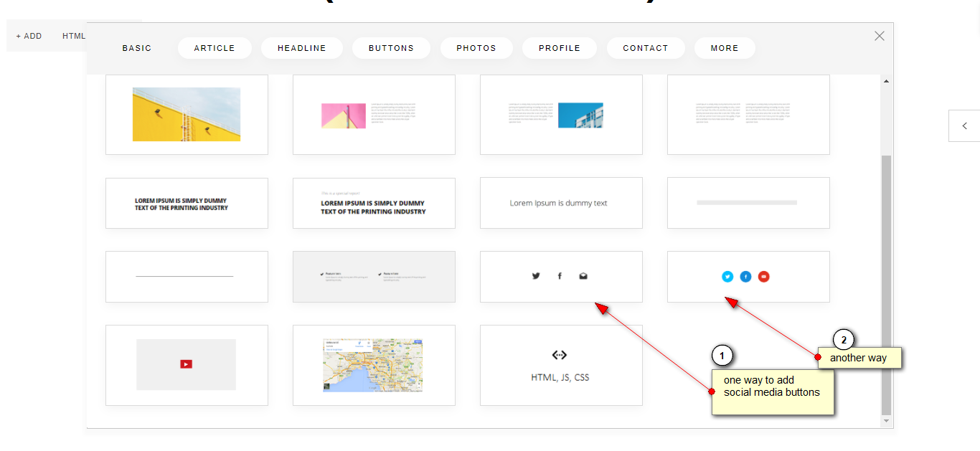Choose the yellow building image snippet

coord(187,115)
